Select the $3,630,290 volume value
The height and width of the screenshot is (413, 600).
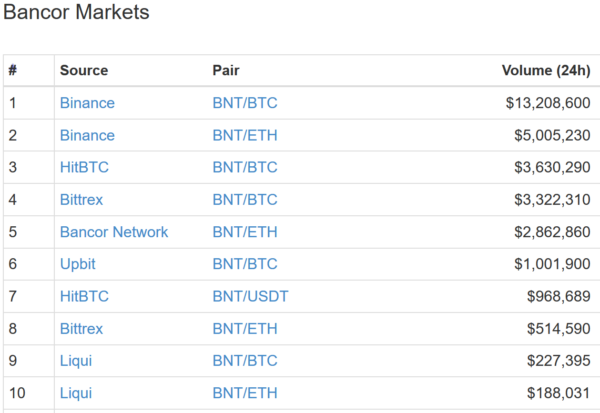[x=552, y=167]
